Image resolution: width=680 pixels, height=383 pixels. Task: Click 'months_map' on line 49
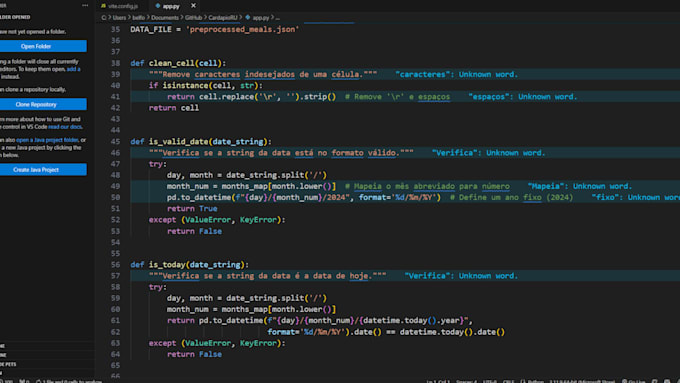[x=245, y=186]
